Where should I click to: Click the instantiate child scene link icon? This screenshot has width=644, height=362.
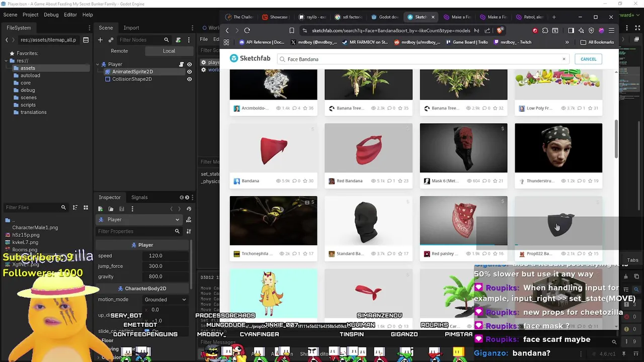(x=111, y=40)
